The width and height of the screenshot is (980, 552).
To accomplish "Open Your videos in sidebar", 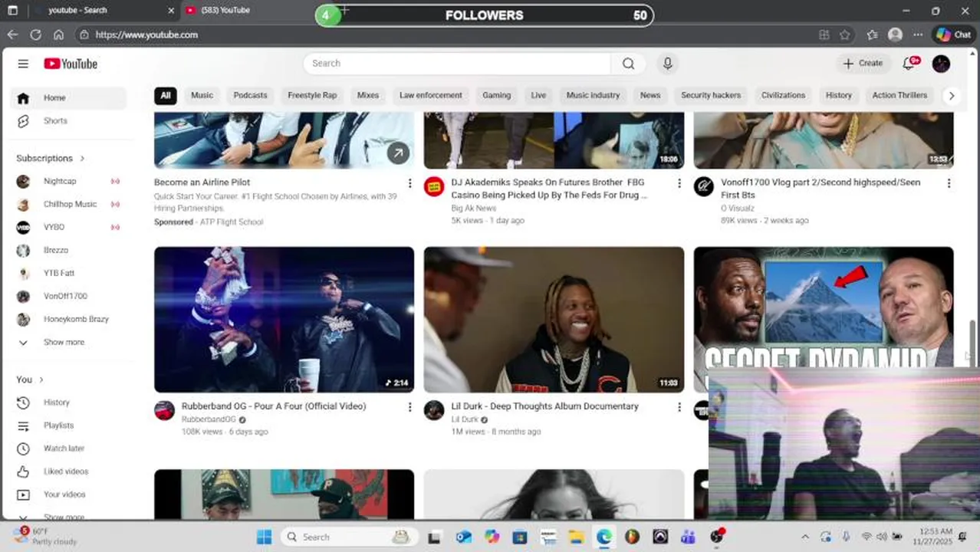I will [69, 495].
